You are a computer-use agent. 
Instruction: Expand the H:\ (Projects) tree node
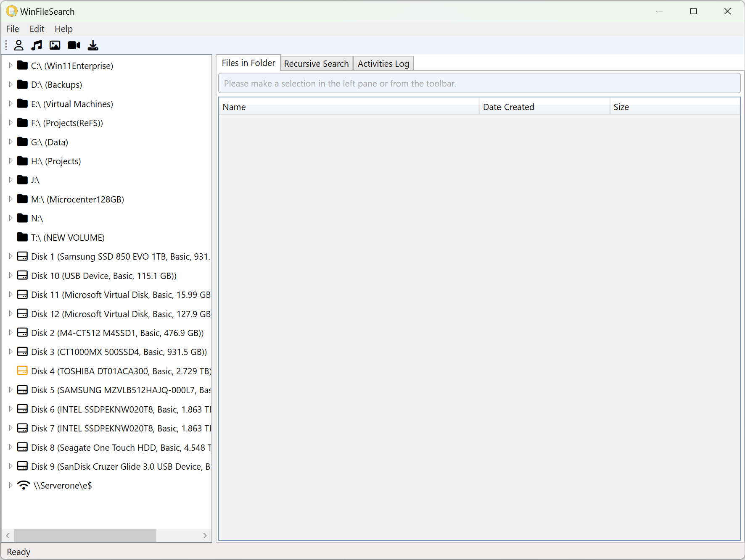coord(11,161)
